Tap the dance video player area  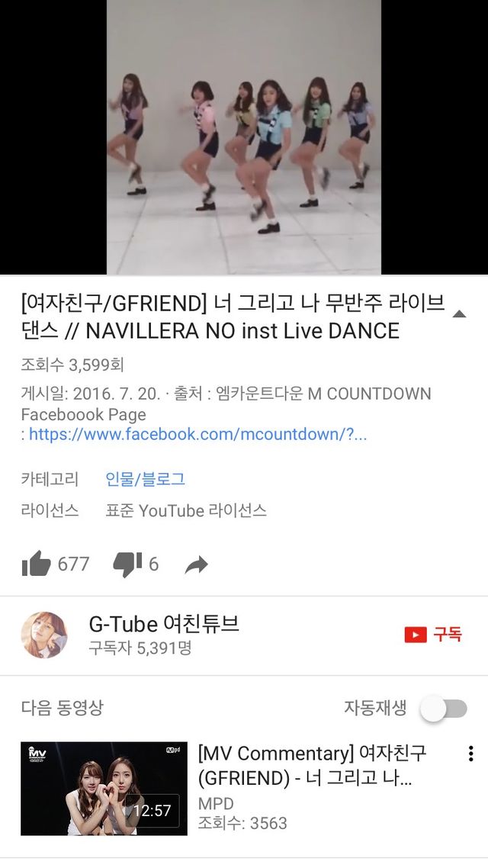pyautogui.click(x=244, y=137)
